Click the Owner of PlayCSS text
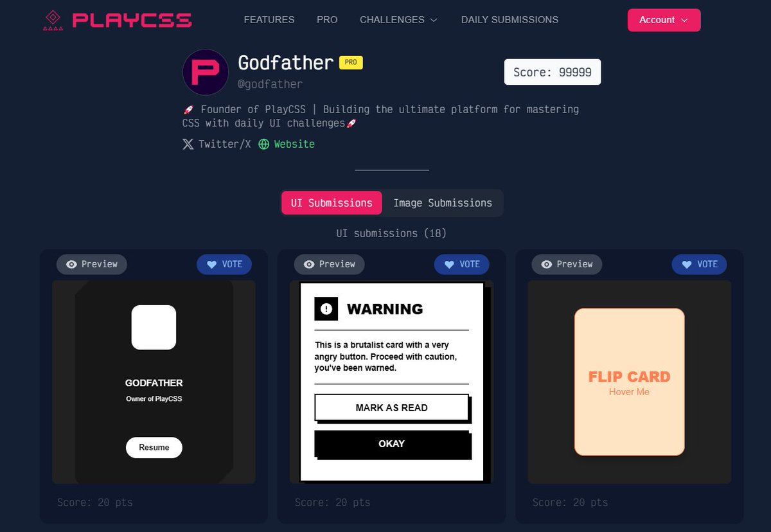This screenshot has width=771, height=532. [154, 399]
